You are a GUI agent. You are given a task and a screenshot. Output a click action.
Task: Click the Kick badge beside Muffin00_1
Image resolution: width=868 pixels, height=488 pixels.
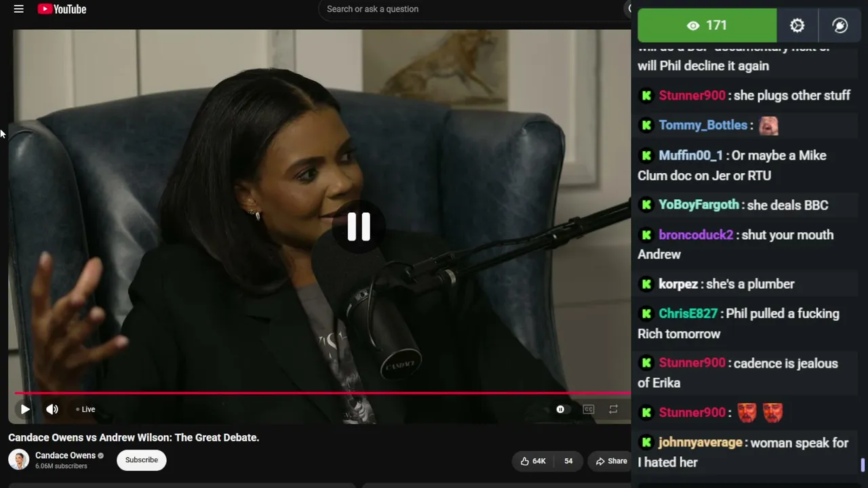point(646,155)
